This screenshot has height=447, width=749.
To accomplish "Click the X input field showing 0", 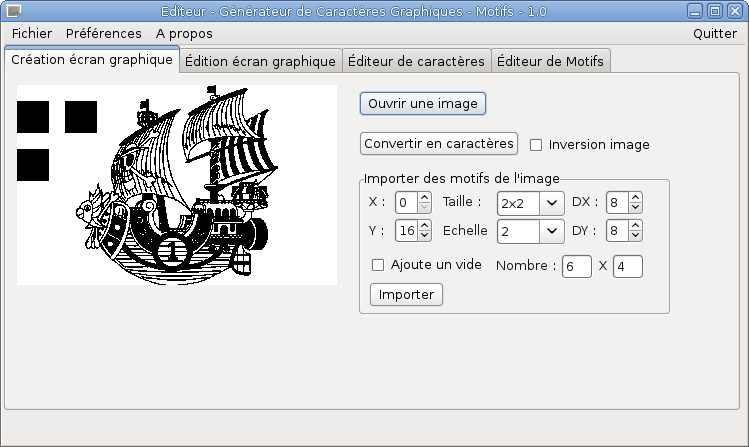I will 407,202.
